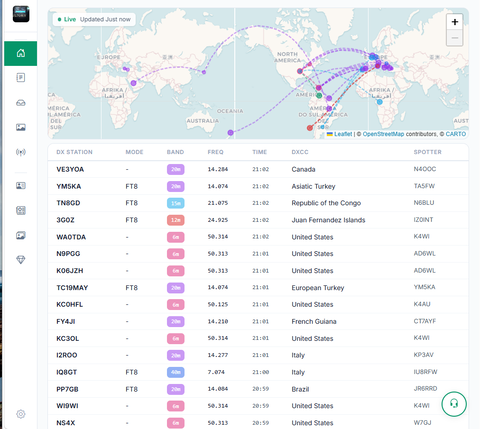This screenshot has width=480, height=429.
Task: Click the Live updated status badge
Action: (x=94, y=19)
